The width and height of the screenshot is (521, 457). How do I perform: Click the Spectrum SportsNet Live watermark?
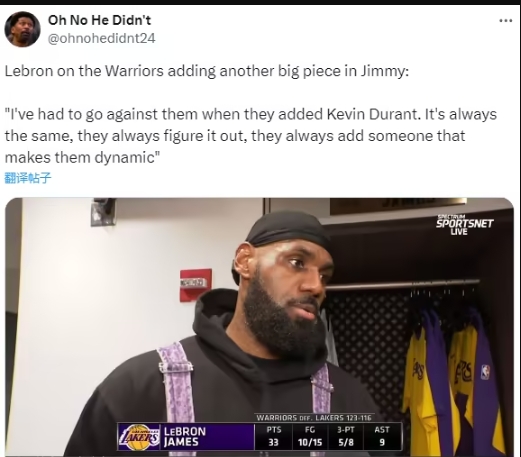click(465, 224)
